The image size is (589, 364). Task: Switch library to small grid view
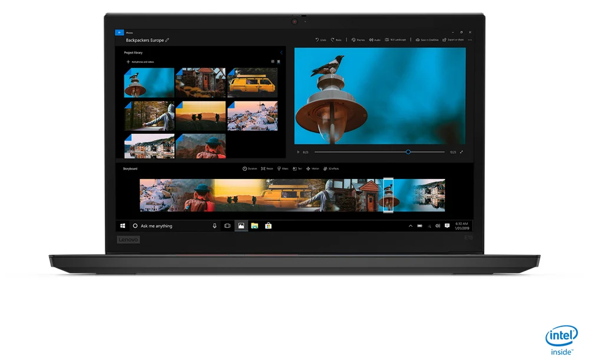[x=279, y=62]
